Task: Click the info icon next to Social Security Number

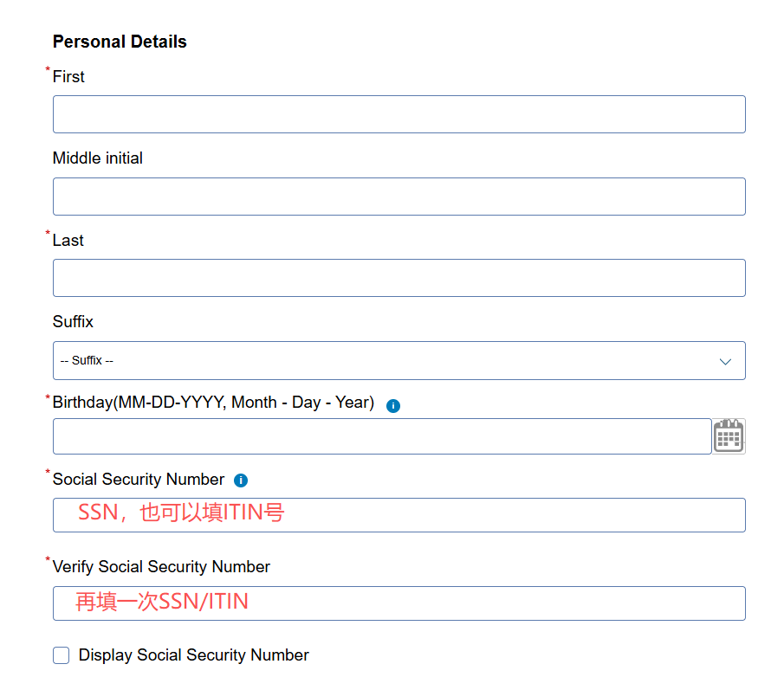Action: [241, 480]
